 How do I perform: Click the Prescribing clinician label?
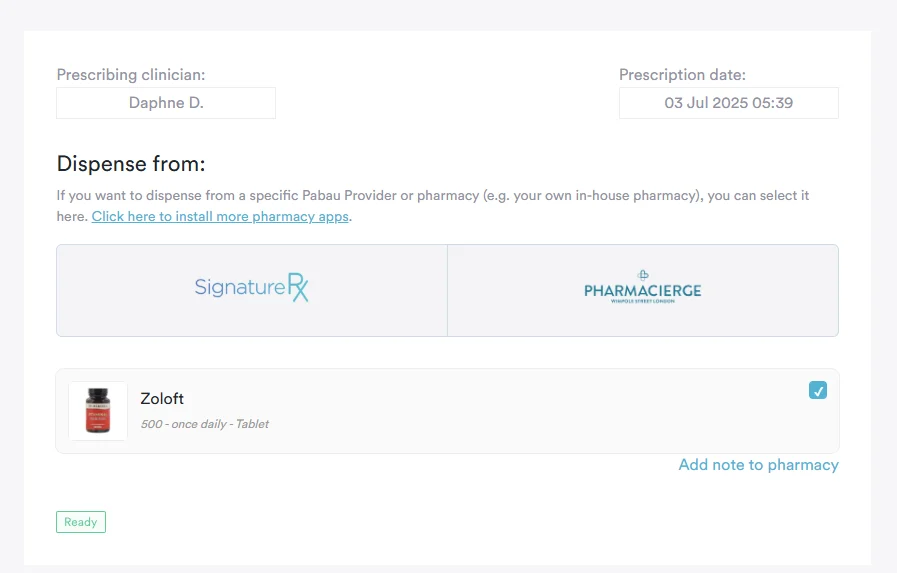coord(131,75)
